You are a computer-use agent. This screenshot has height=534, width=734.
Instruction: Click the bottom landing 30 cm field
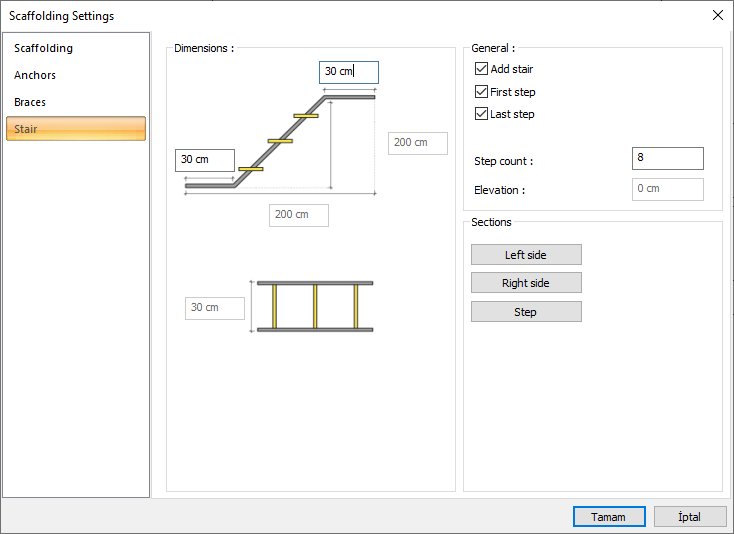click(205, 160)
